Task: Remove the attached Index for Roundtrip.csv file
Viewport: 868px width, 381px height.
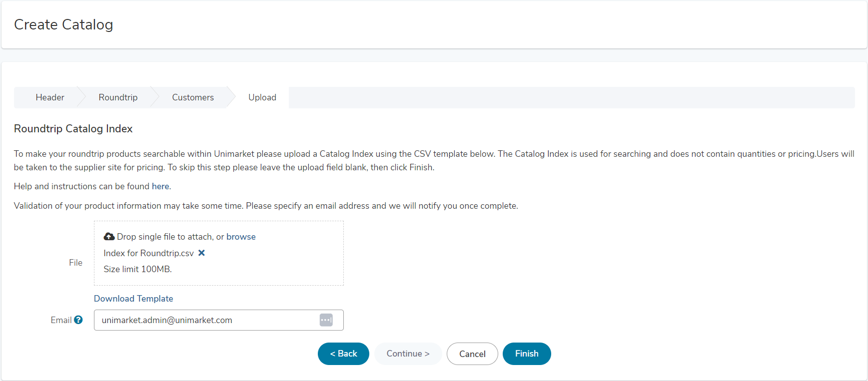Action: click(201, 253)
